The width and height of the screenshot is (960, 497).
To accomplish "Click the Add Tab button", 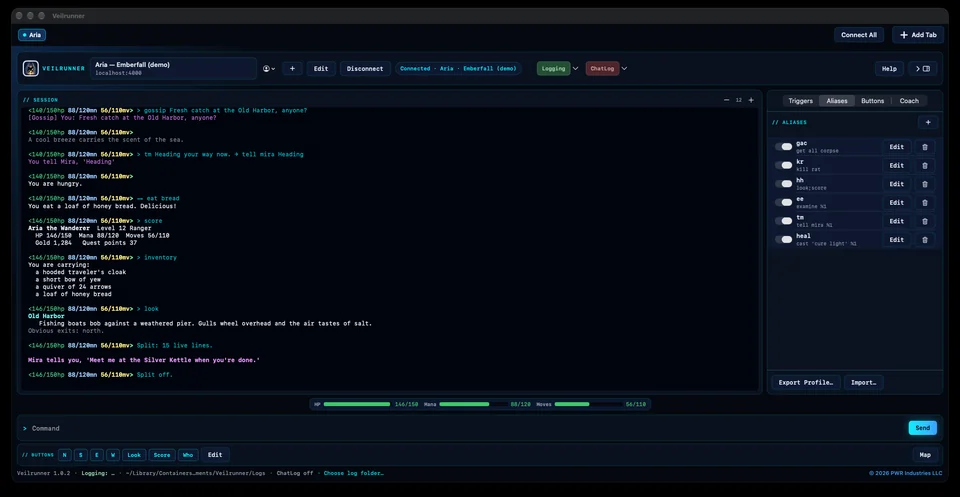I will (918, 35).
